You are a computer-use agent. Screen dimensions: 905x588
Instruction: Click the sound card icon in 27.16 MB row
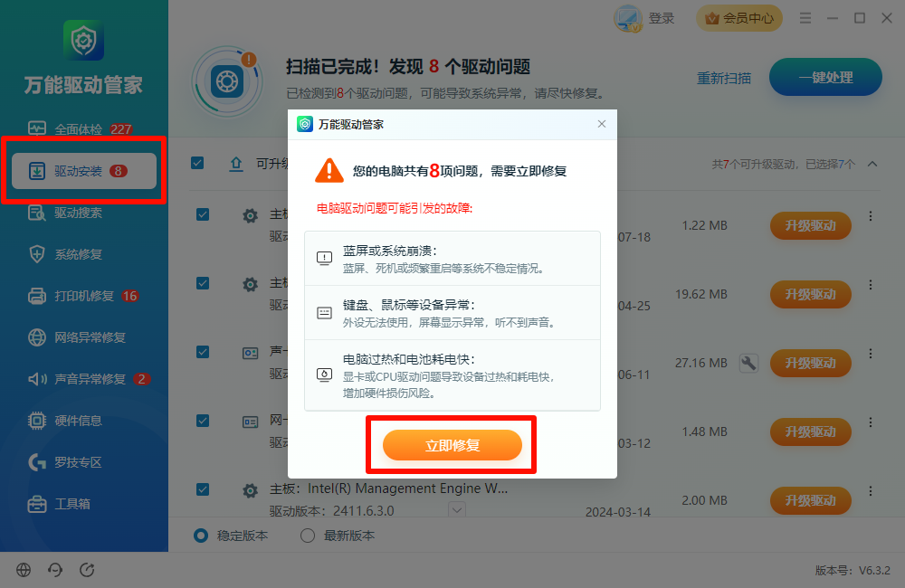pyautogui.click(x=250, y=353)
